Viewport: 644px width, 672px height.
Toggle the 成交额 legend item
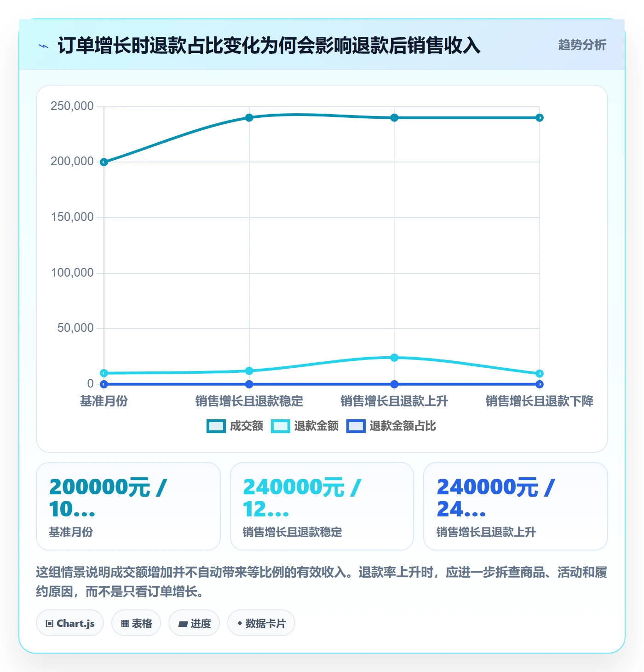235,426
